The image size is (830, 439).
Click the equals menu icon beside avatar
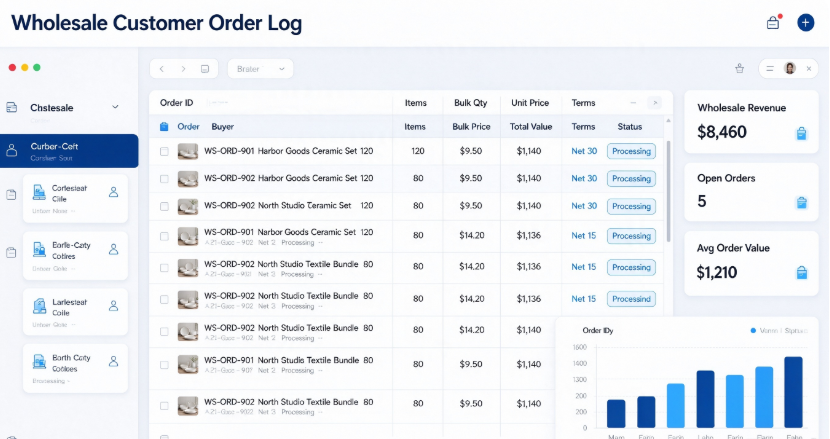tap(770, 68)
